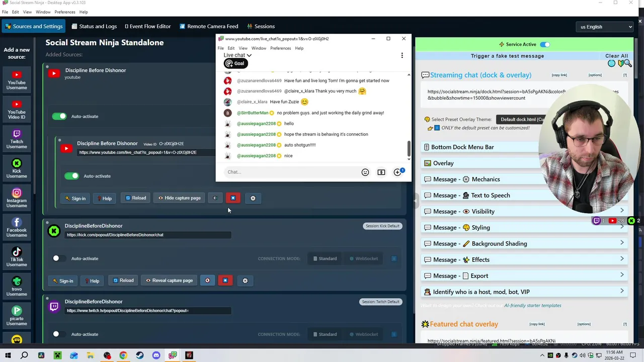644x362 pixels.
Task: Add a YouTube Video ID source
Action: [17, 110]
